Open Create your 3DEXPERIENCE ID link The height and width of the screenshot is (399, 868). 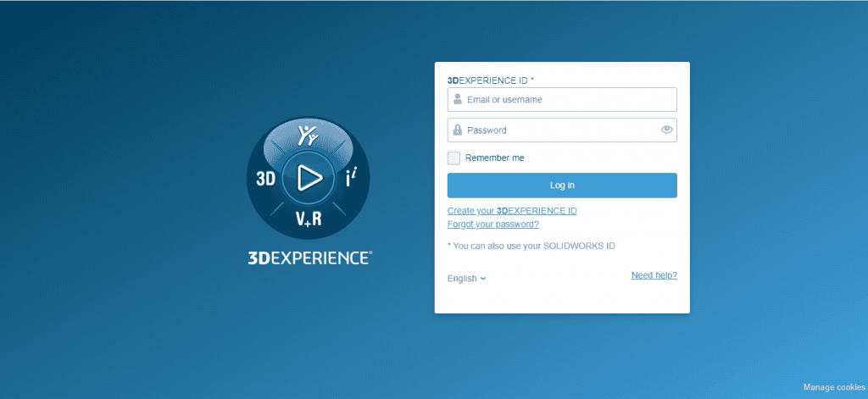click(512, 211)
